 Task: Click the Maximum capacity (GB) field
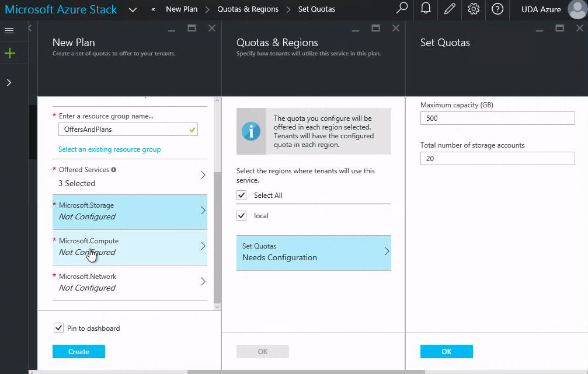click(497, 118)
